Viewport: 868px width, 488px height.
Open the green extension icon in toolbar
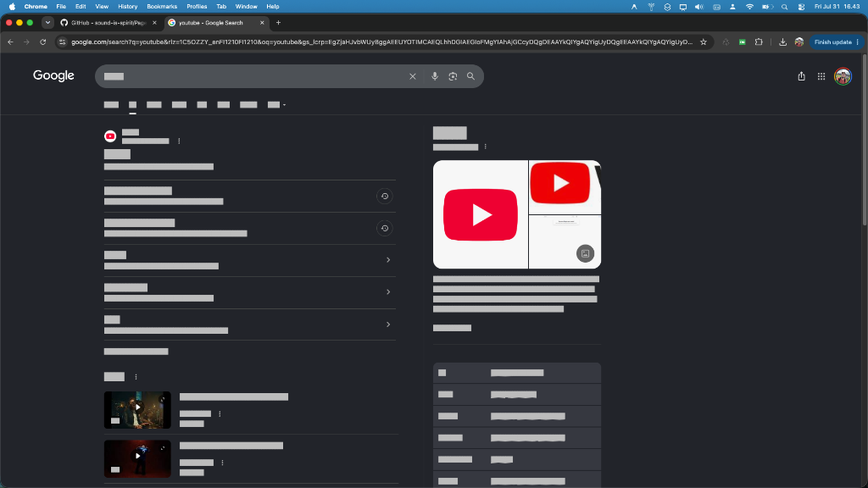743,42
